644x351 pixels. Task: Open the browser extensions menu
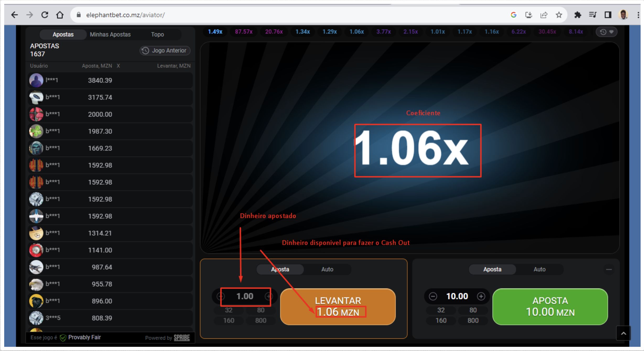pyautogui.click(x=577, y=15)
